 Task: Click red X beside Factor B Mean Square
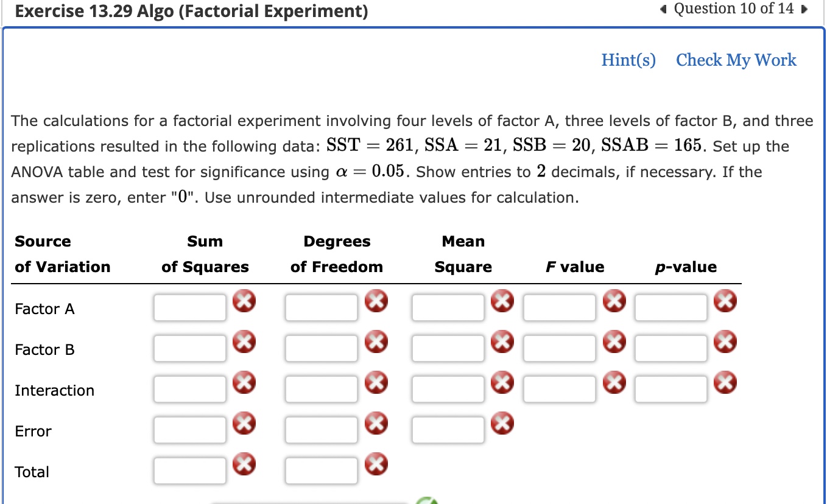coord(502,341)
